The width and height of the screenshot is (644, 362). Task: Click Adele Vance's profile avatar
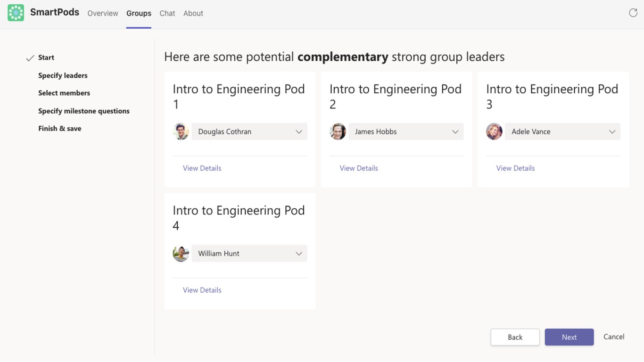click(494, 132)
